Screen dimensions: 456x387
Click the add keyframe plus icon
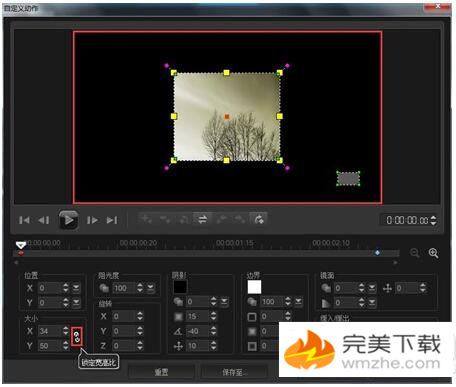146,219
